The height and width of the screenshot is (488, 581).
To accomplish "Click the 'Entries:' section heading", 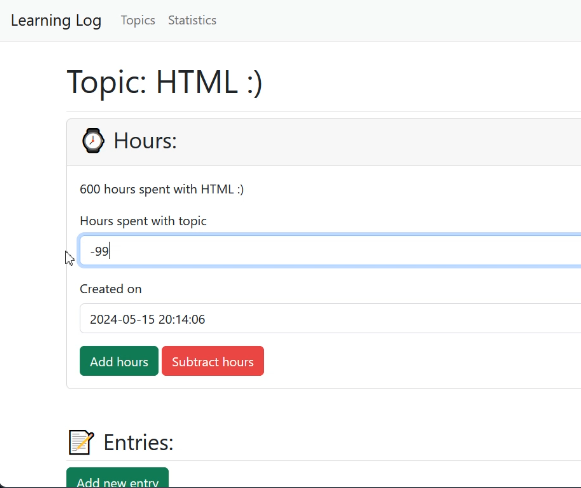I will [x=138, y=442].
